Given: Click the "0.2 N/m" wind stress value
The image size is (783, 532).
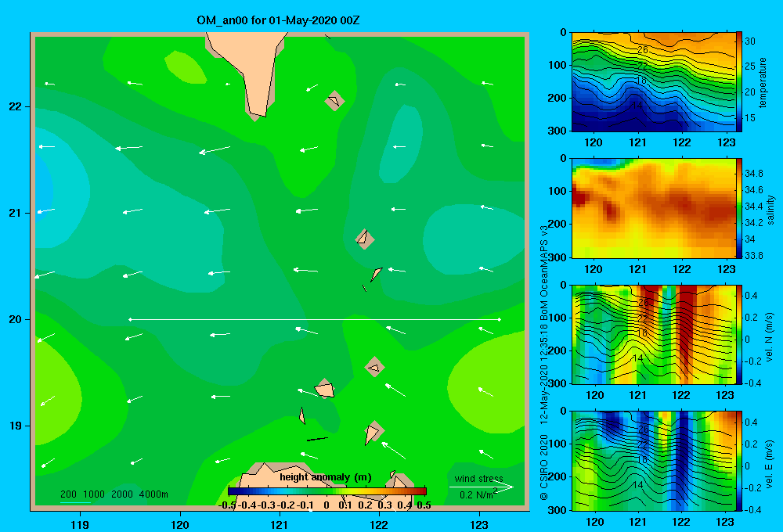Looking at the screenshot, I should pos(475,494).
